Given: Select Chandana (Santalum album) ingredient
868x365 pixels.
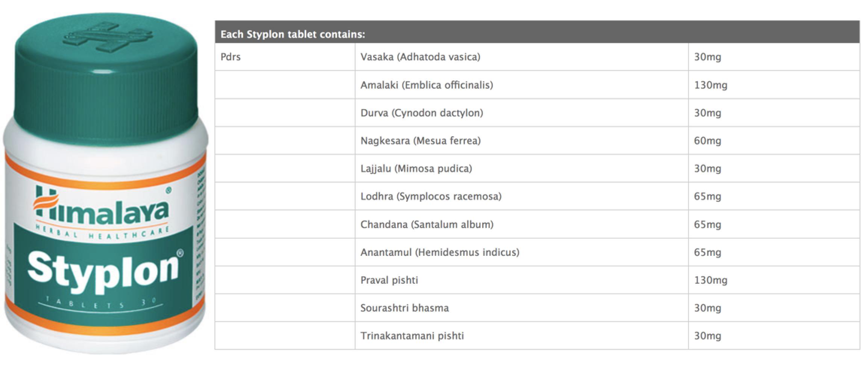Looking at the screenshot, I should 427,225.
